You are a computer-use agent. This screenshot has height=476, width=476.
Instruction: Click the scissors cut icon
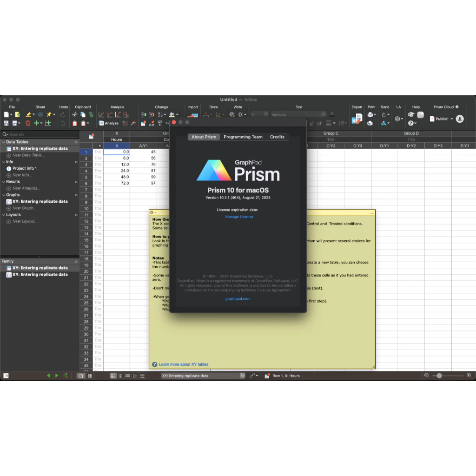pyautogui.click(x=74, y=114)
